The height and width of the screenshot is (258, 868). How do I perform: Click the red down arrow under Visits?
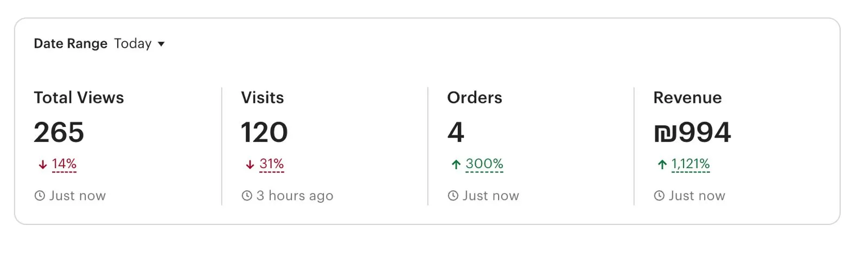point(250,165)
